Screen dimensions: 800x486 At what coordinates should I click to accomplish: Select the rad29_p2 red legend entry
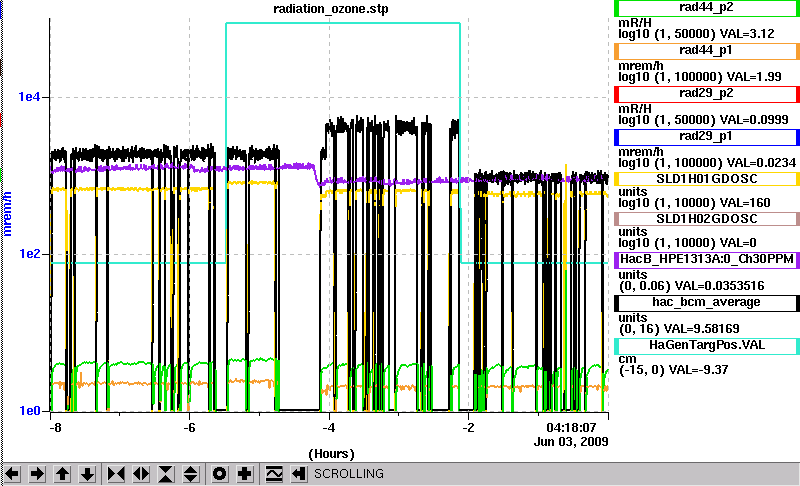(x=707, y=94)
